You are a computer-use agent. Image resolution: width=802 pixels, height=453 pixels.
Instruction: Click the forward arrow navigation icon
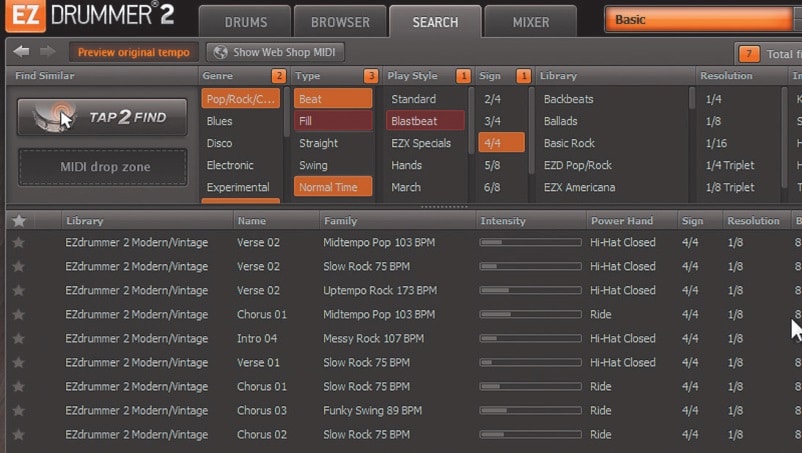48,51
